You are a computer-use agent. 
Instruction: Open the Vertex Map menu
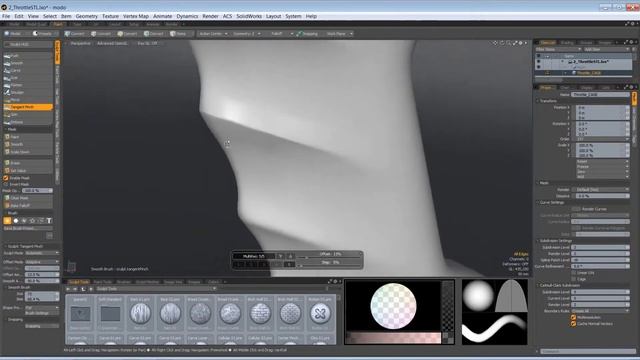(136, 16)
